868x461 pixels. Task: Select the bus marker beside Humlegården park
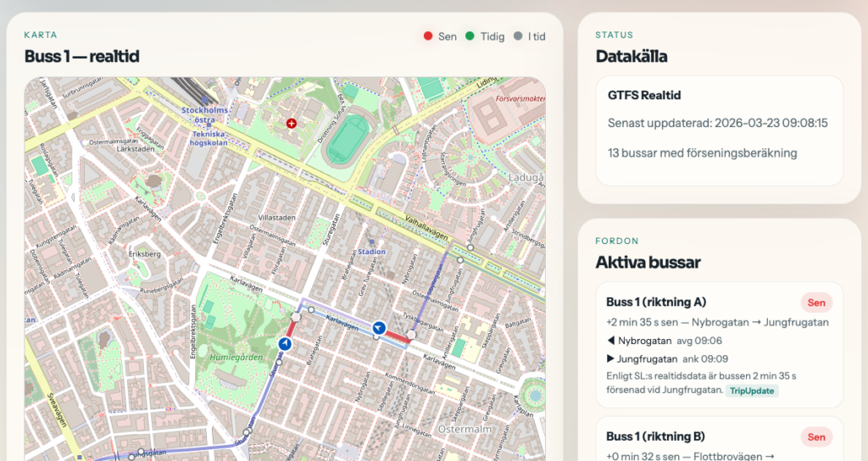(285, 343)
